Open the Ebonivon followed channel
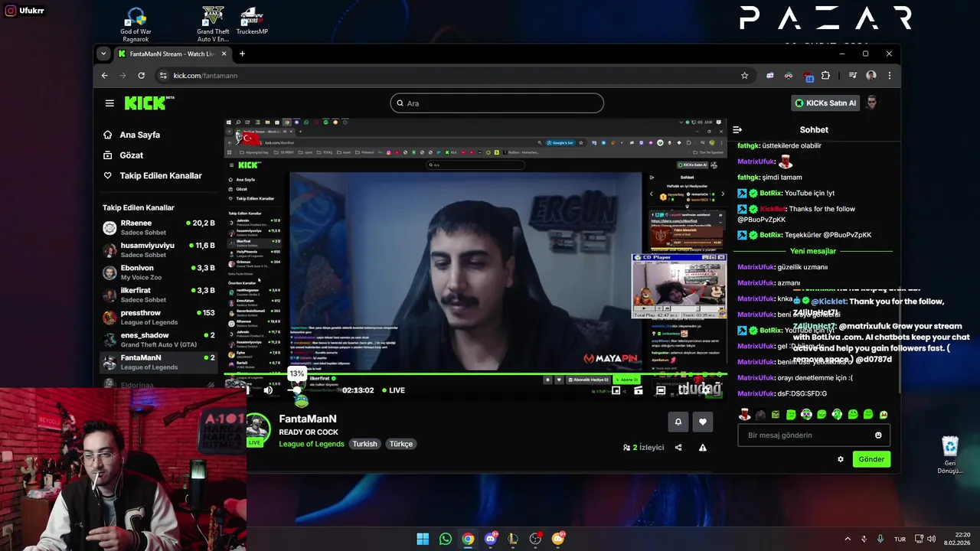The image size is (980, 551). point(159,272)
